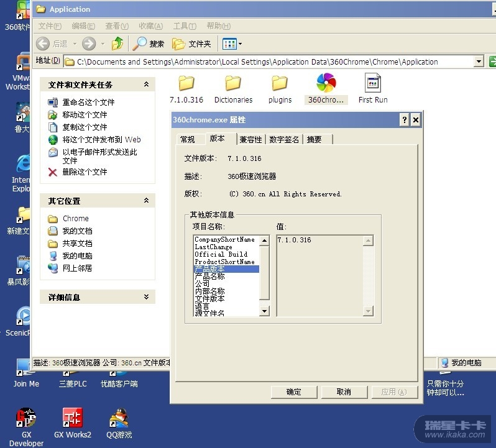Close the 360chrome.exe properties dialog
The width and height of the screenshot is (496, 448).
coord(416,120)
